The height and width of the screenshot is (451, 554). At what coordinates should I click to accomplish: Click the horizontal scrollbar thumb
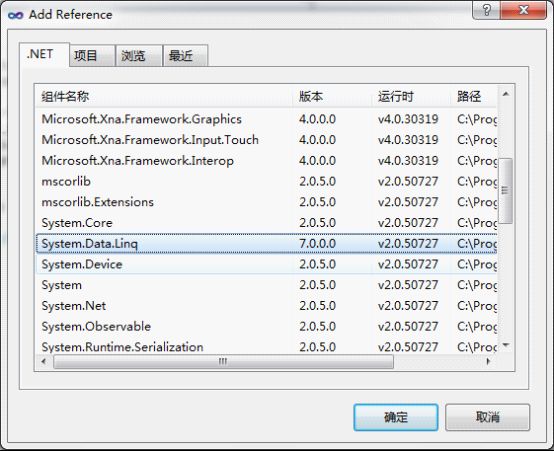point(223,361)
